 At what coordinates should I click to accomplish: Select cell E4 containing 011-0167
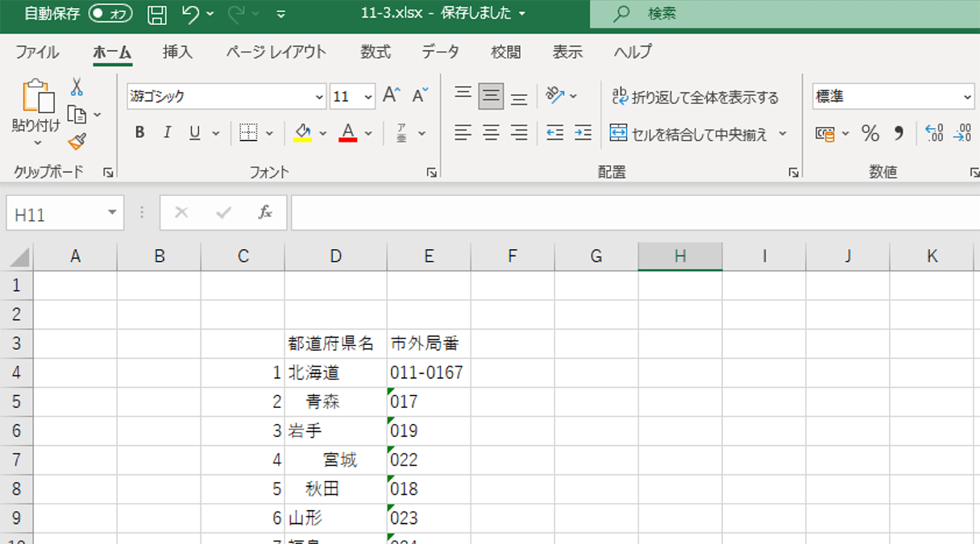click(x=429, y=373)
